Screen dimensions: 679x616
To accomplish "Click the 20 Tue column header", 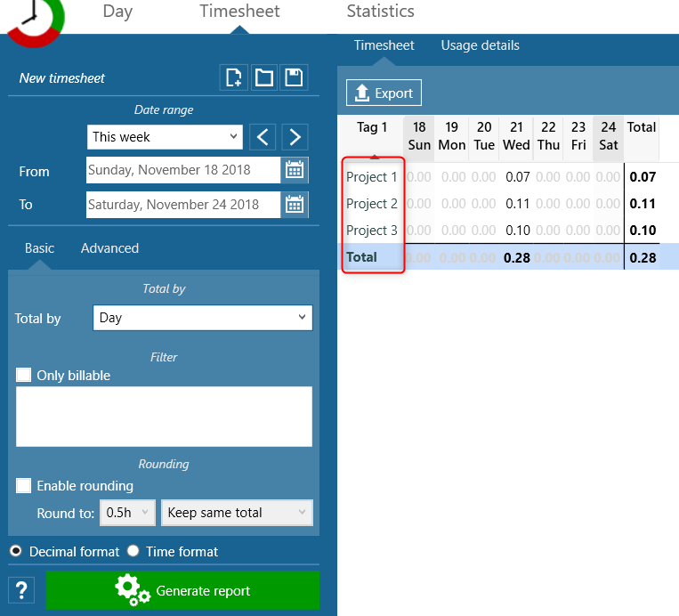I will (x=484, y=136).
